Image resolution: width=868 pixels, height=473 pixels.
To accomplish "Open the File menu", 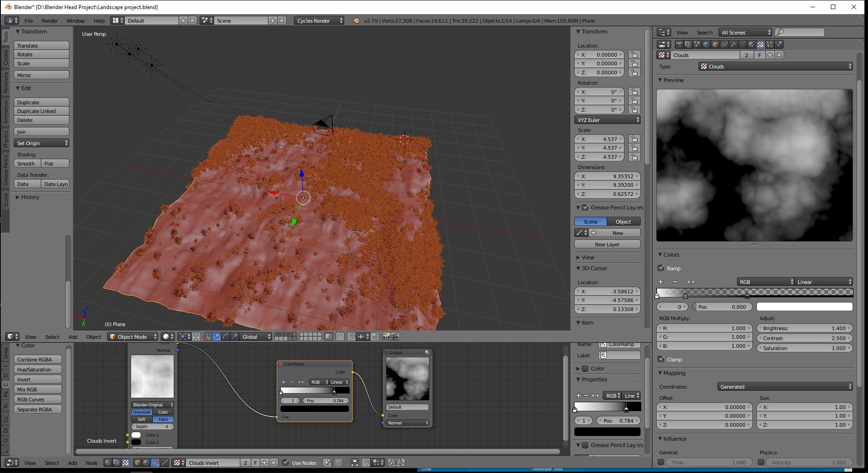I will pyautogui.click(x=29, y=20).
